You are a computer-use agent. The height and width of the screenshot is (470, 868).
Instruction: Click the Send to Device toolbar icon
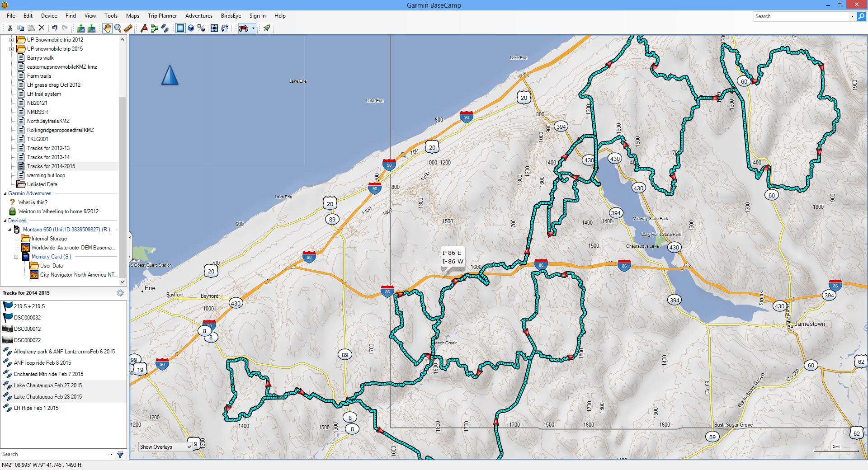tap(81, 28)
